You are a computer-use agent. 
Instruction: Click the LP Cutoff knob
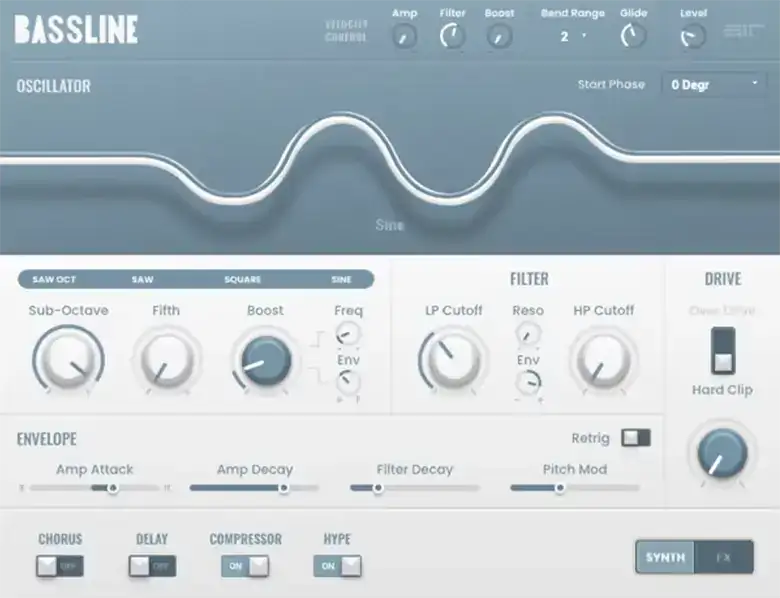click(x=452, y=360)
